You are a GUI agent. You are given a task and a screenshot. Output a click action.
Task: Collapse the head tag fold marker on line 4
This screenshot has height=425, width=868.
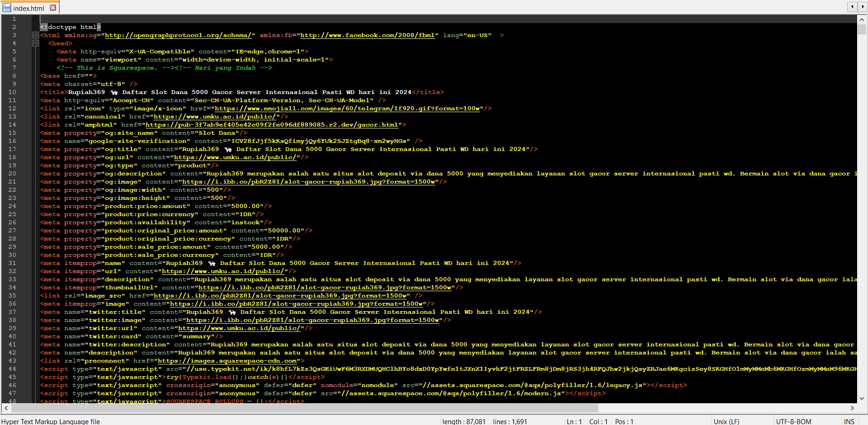(x=35, y=43)
